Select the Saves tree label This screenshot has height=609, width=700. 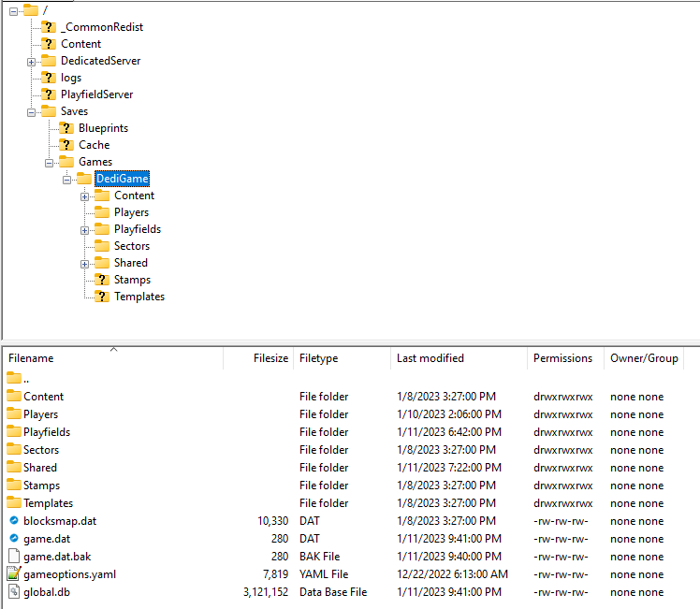tap(74, 111)
